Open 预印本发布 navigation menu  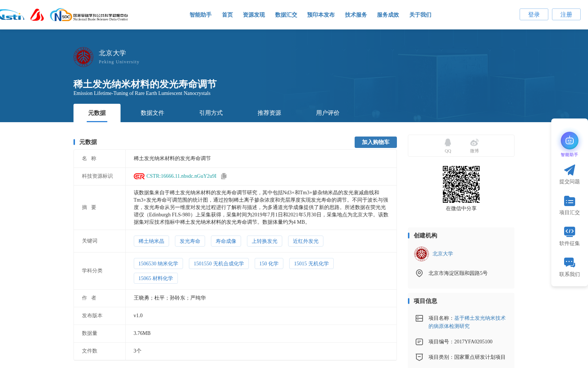point(321,15)
